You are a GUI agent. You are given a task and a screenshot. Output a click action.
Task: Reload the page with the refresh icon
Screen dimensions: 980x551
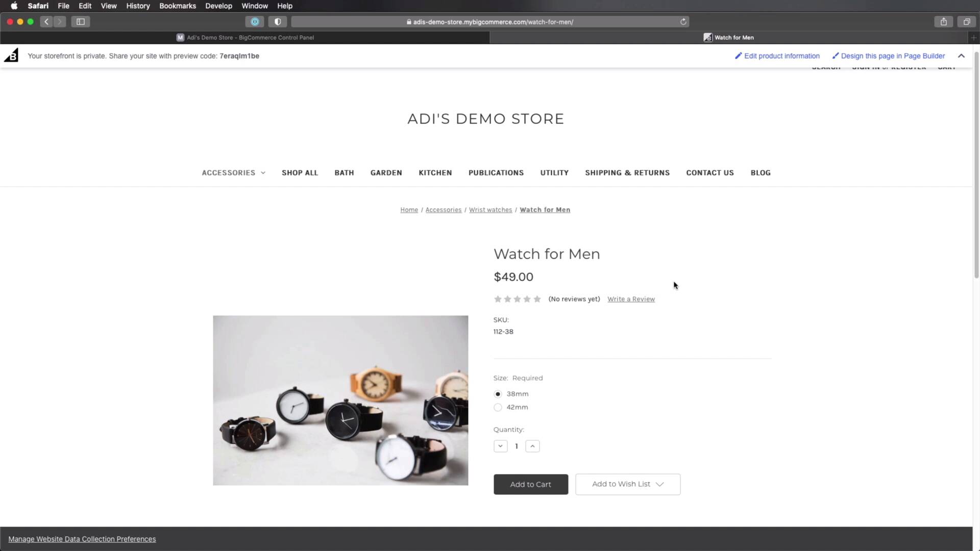[x=683, y=22]
